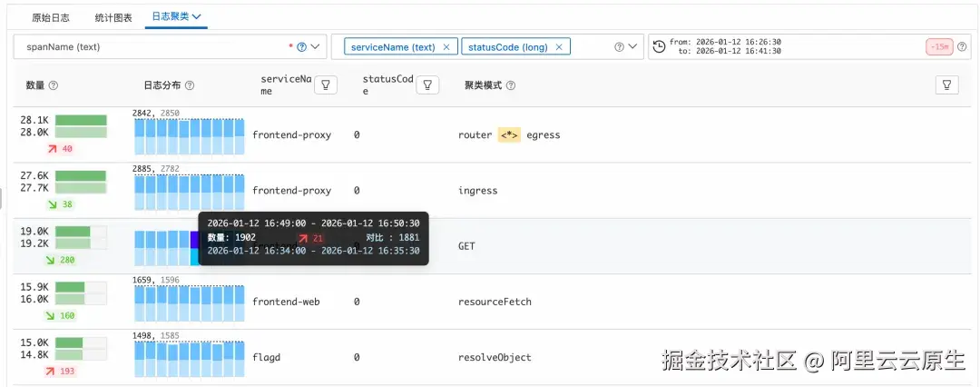Click the distribution chart for resourceFetch
The image size is (980, 387).
click(190, 303)
